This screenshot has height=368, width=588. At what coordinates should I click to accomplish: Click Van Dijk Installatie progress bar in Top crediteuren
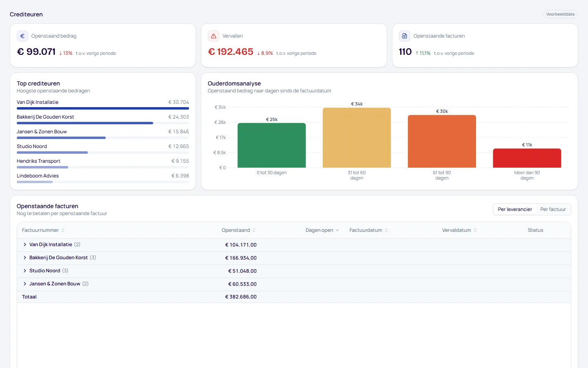click(x=103, y=108)
